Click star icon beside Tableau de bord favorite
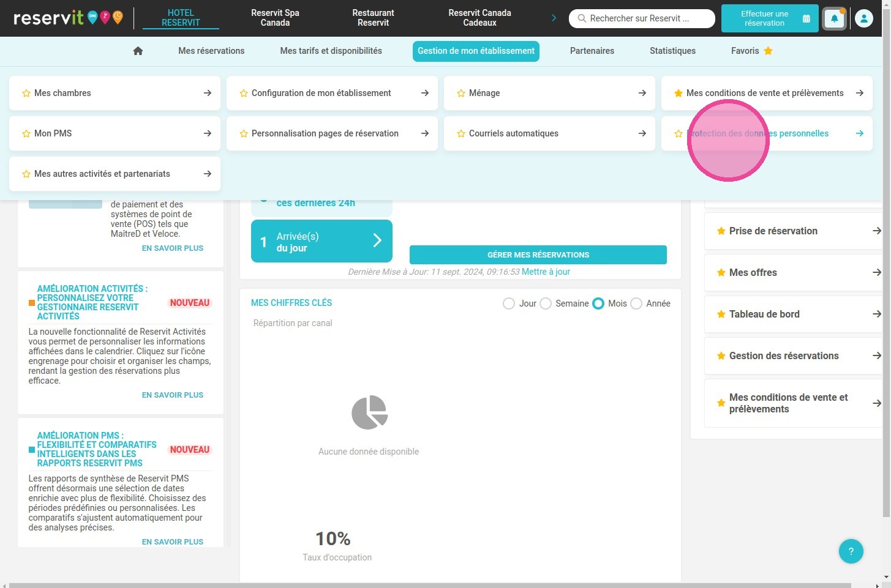This screenshot has height=588, width=891. (721, 314)
